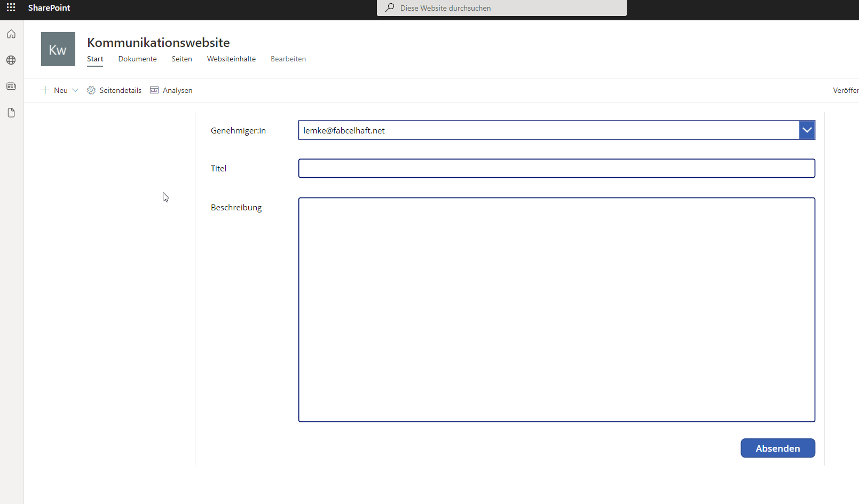Open the Pages document icon in the sidebar
The image size is (859, 504).
11,112
